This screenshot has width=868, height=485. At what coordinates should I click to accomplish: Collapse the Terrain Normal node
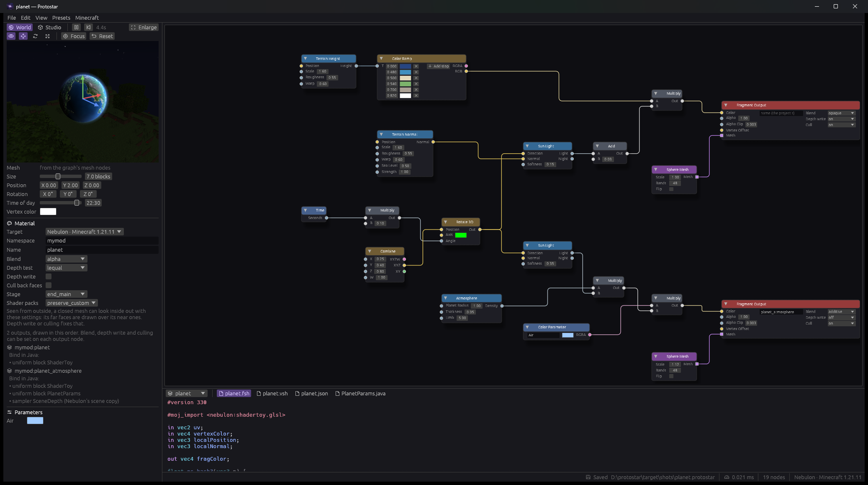381,134
